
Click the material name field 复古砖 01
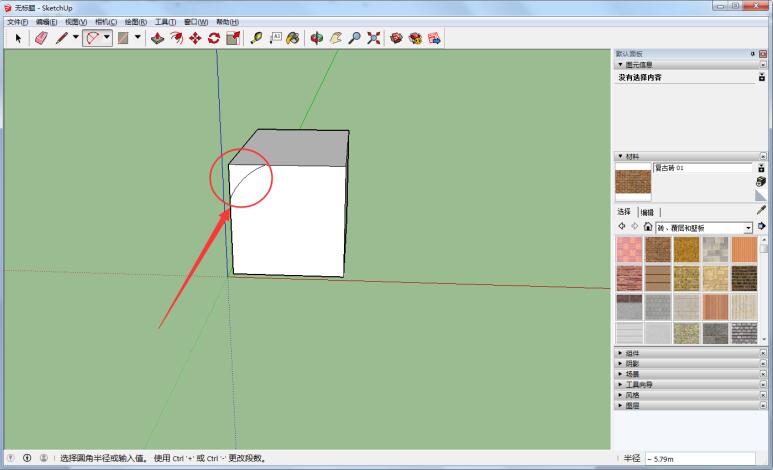[x=703, y=168]
